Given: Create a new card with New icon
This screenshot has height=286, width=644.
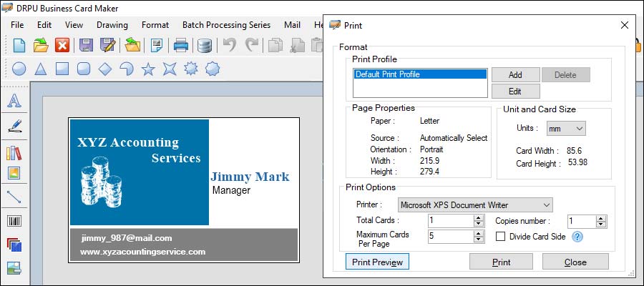Looking at the screenshot, I should pos(19,45).
